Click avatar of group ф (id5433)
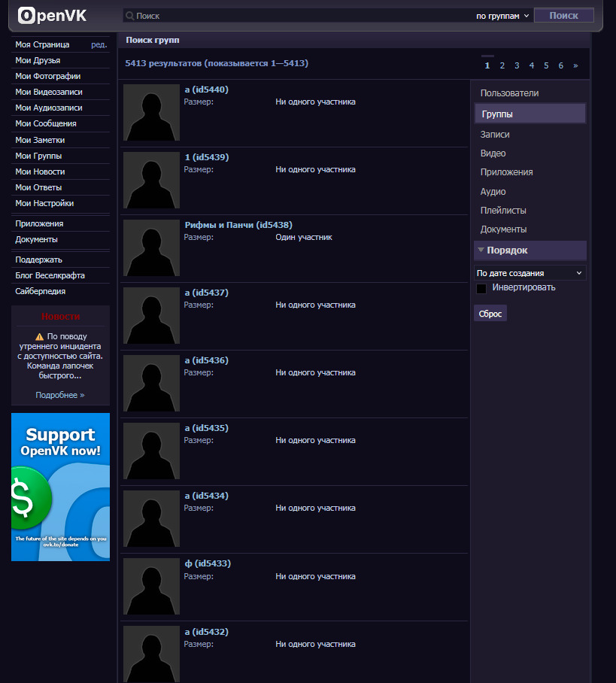 151,586
